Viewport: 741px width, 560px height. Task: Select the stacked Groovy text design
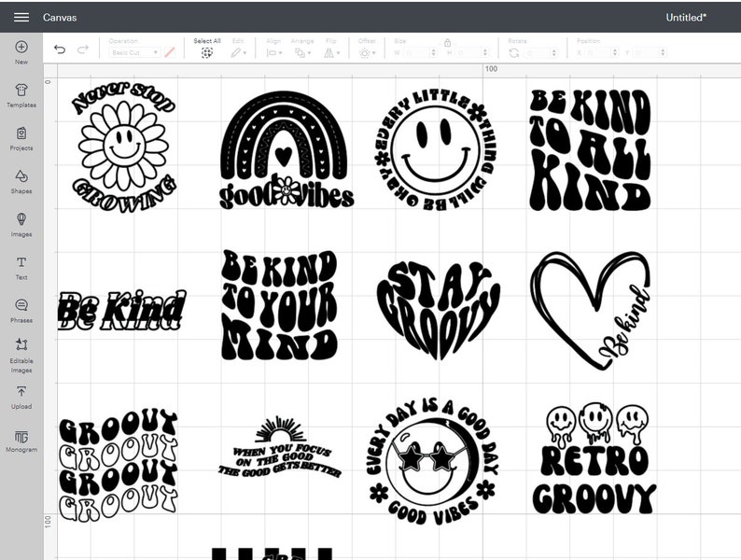119,465
